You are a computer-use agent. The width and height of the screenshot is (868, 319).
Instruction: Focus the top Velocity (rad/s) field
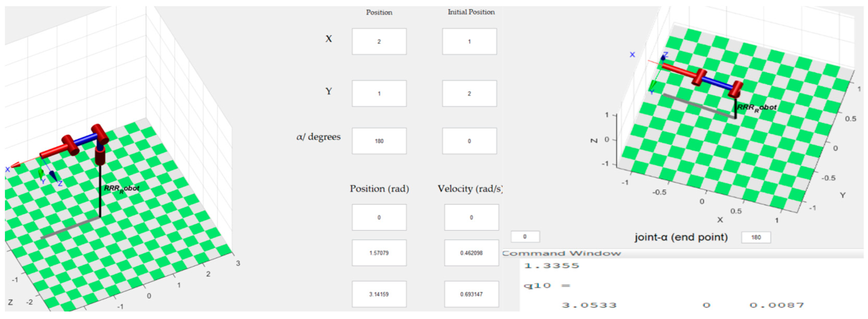click(x=471, y=217)
